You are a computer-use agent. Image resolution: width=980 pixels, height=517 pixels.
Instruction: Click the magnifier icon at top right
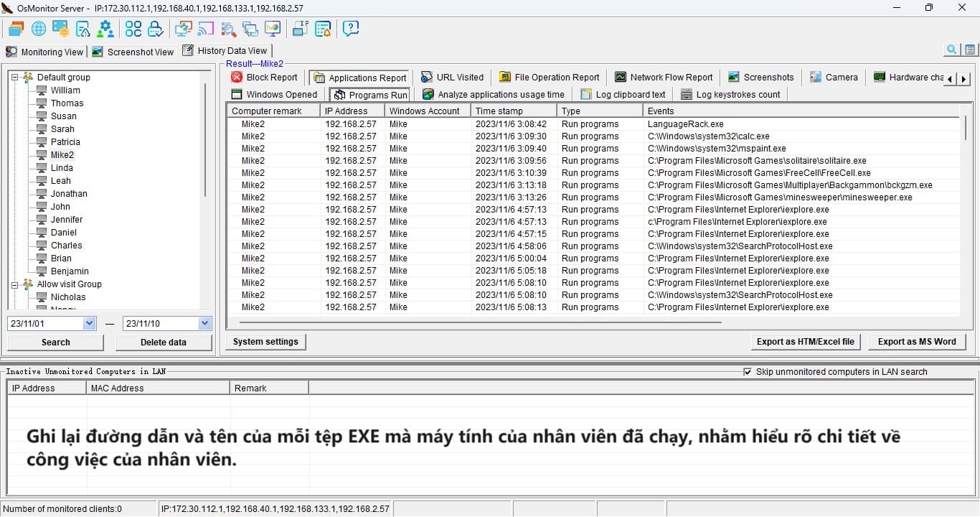[952, 50]
